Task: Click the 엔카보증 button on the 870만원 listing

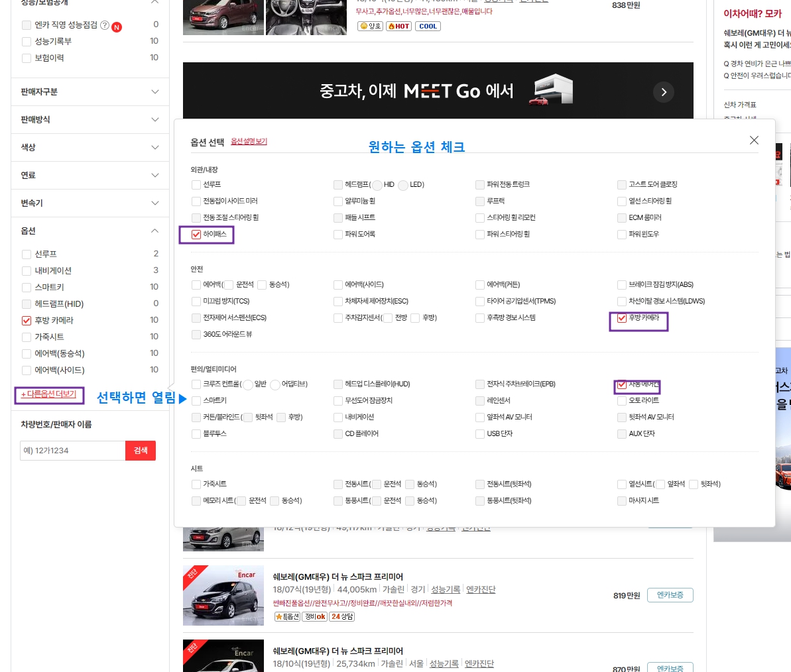Action: [x=670, y=667]
